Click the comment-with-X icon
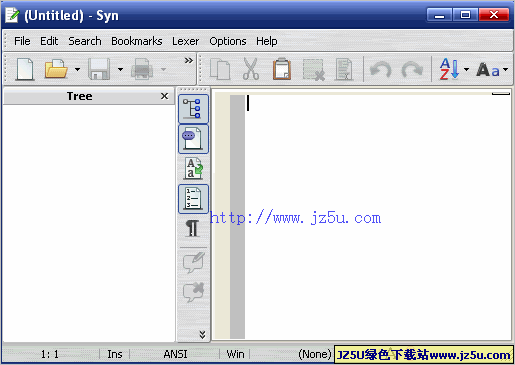 point(193,292)
